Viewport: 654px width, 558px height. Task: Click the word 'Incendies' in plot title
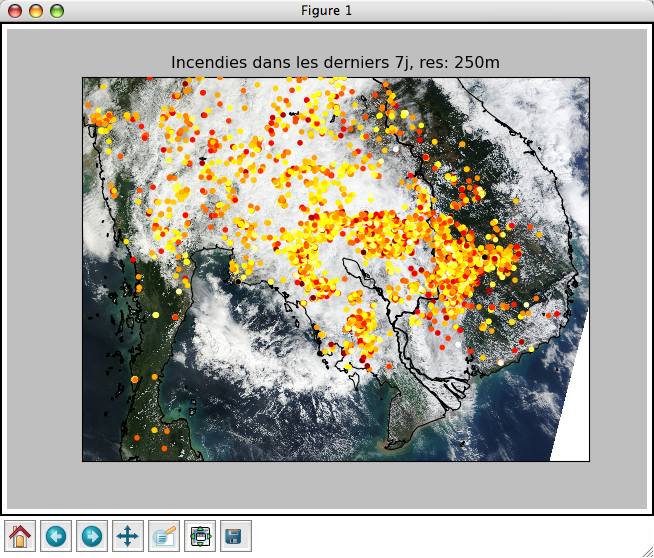tap(207, 63)
